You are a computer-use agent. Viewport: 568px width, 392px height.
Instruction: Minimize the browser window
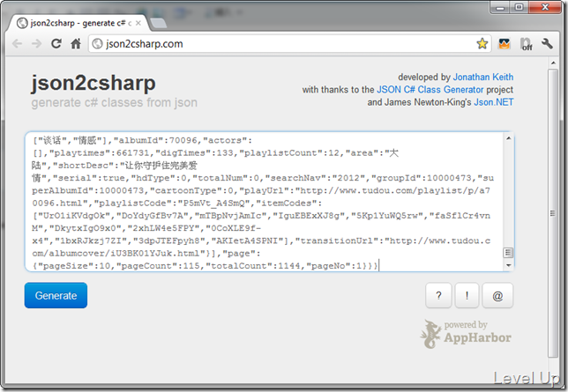tap(500, 7)
